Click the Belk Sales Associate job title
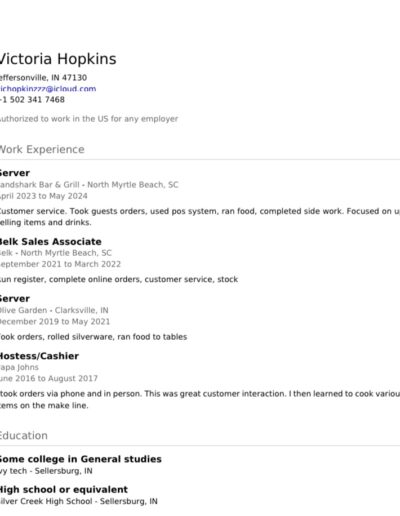 [51, 242]
